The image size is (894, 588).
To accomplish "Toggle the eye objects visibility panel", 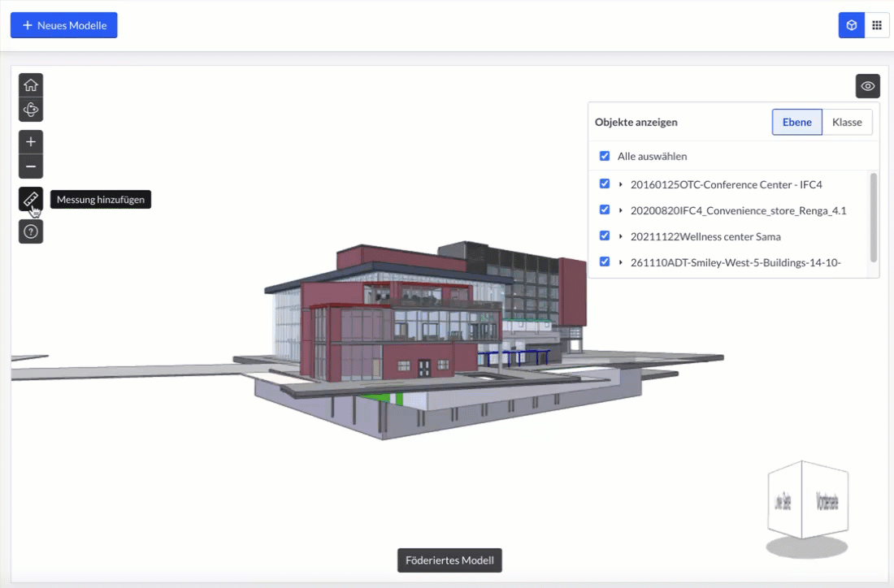I will tap(868, 86).
